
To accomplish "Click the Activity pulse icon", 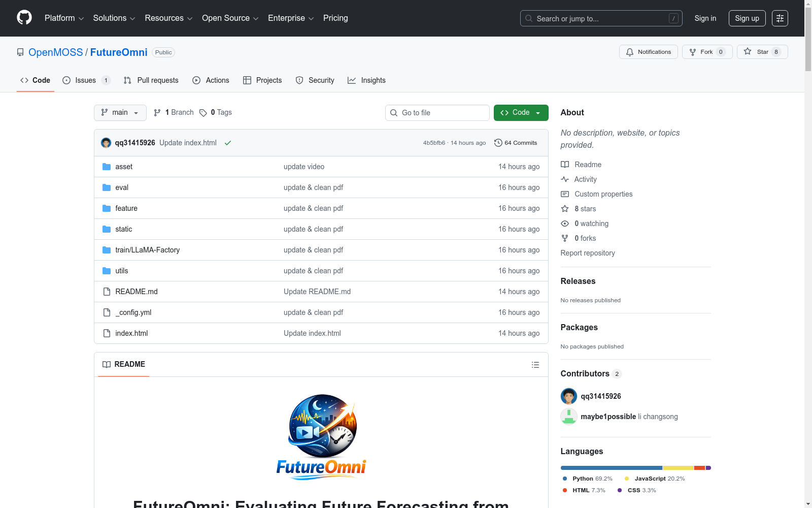I will pyautogui.click(x=565, y=179).
